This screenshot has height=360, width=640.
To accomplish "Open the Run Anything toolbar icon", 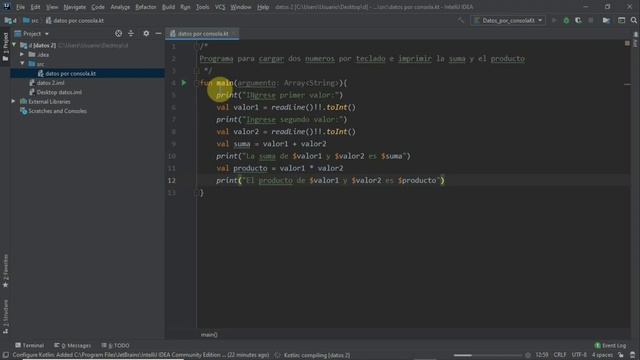I will pos(621,20).
